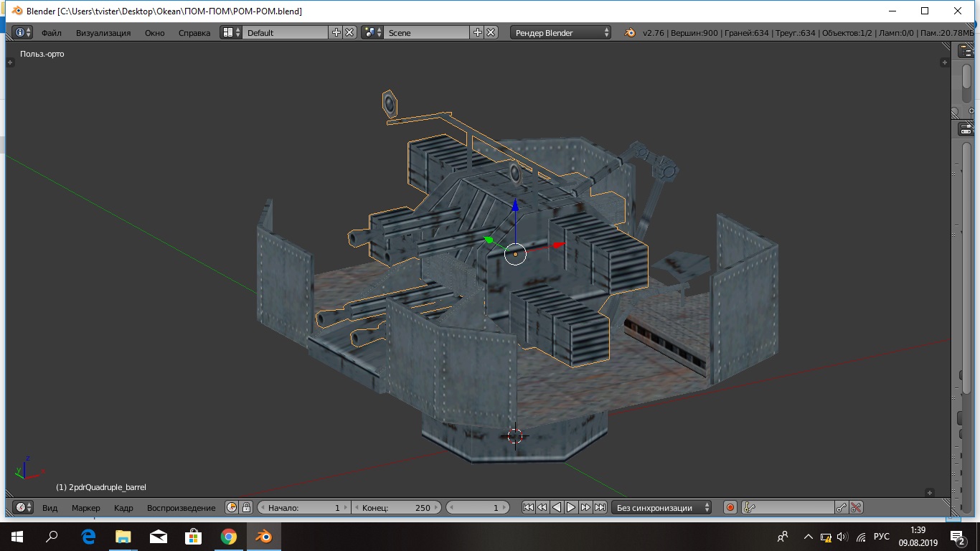The height and width of the screenshot is (551, 980).
Task: Click the Конец end frame field
Action: 396,507
